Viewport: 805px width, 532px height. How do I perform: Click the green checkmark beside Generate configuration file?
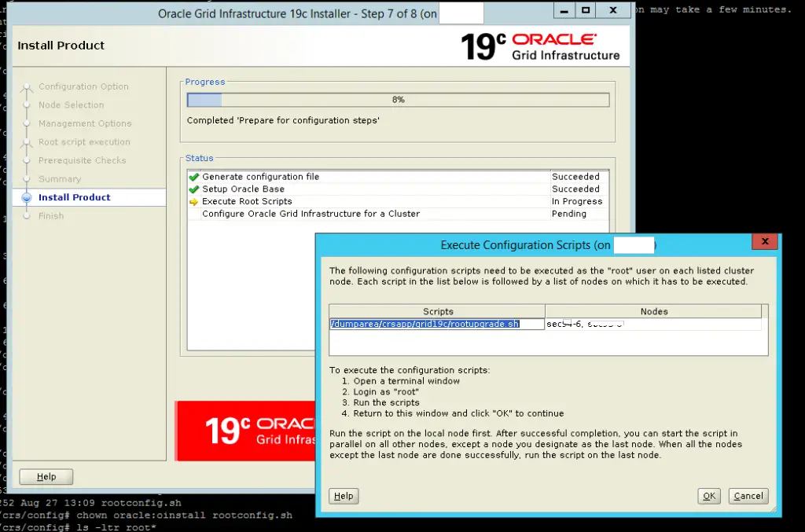[x=193, y=176]
